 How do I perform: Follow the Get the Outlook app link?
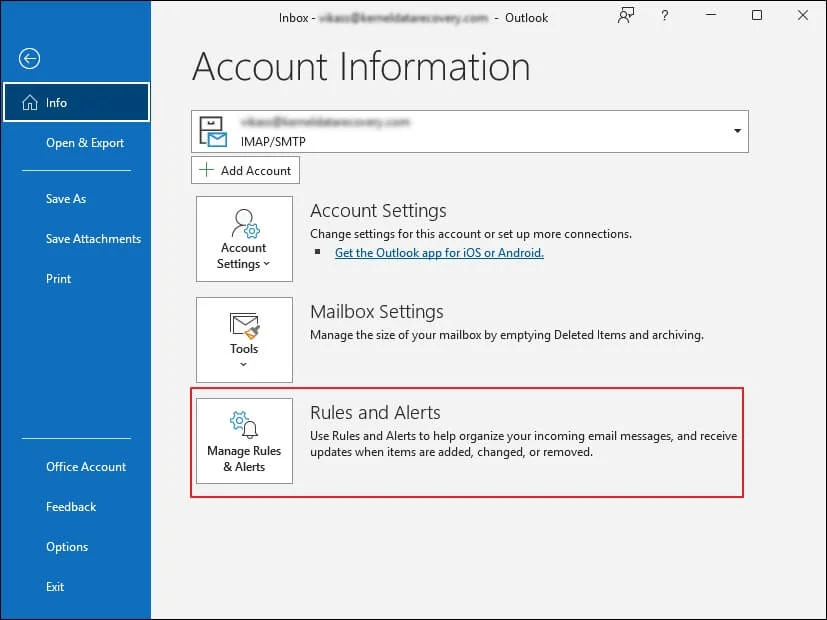tap(439, 253)
